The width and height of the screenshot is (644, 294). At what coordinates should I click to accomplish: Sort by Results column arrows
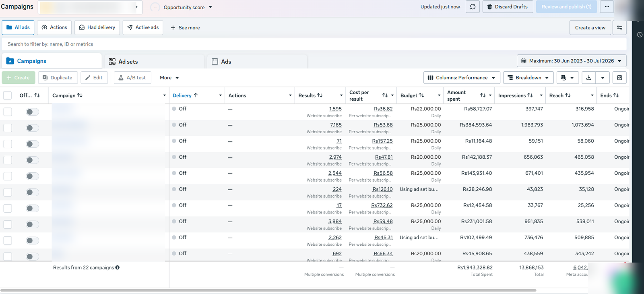[320, 95]
